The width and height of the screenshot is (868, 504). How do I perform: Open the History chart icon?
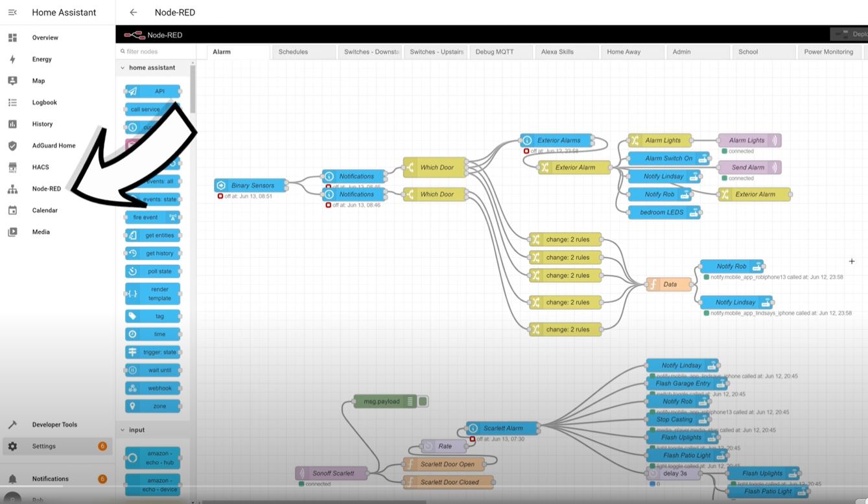pyautogui.click(x=12, y=124)
